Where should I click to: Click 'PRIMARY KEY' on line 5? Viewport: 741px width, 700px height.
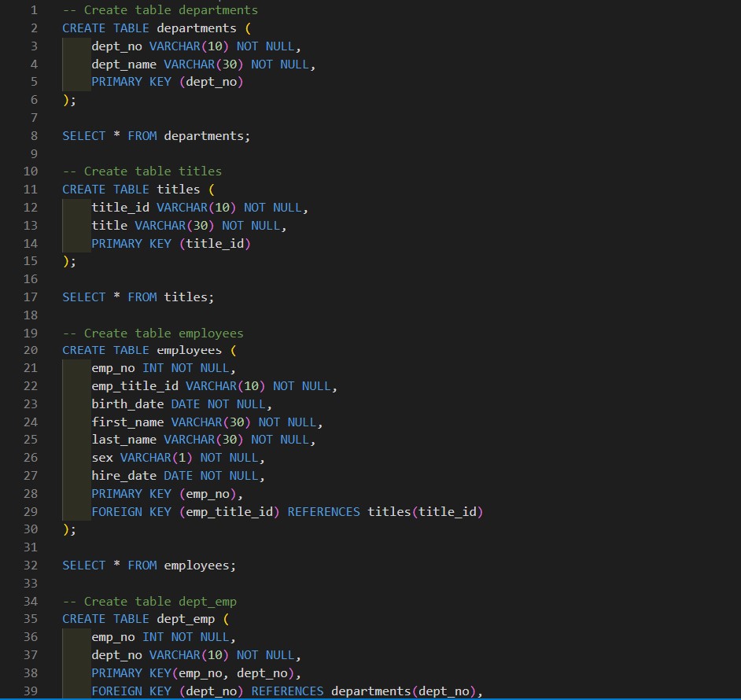(131, 82)
